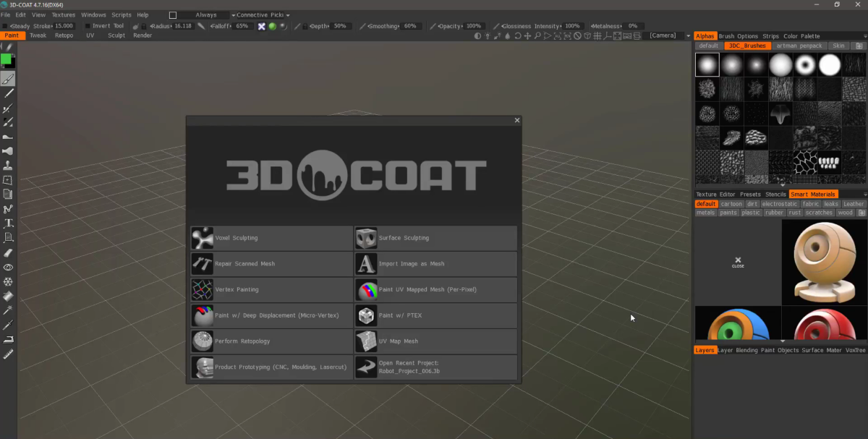
Task: Select the Brush tool in left toolbar
Action: tap(8, 79)
